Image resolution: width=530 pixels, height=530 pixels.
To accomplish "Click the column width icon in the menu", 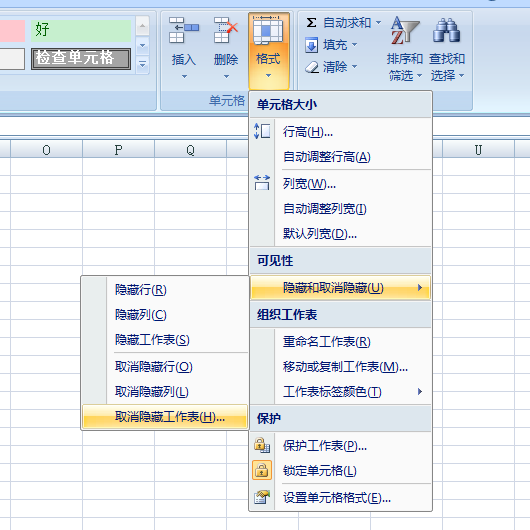I will pyautogui.click(x=262, y=183).
